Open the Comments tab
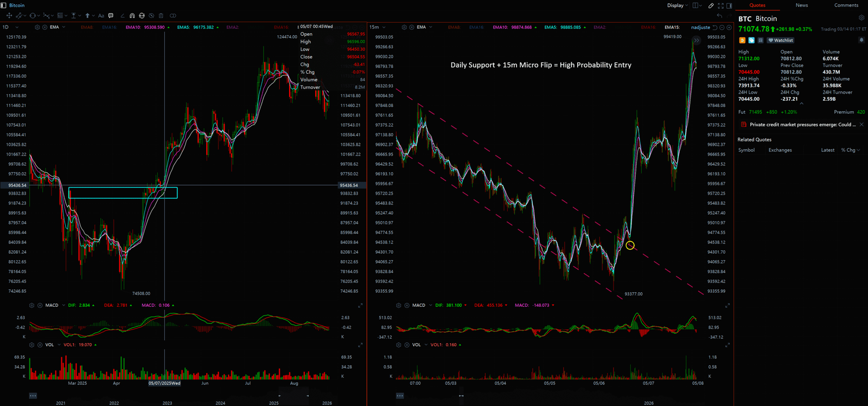The image size is (868, 406). [846, 5]
